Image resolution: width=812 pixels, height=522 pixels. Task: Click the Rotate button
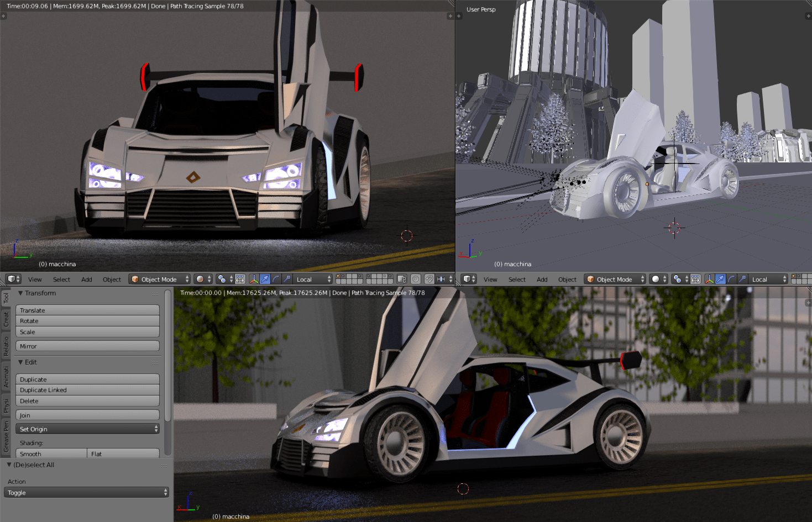pos(87,321)
